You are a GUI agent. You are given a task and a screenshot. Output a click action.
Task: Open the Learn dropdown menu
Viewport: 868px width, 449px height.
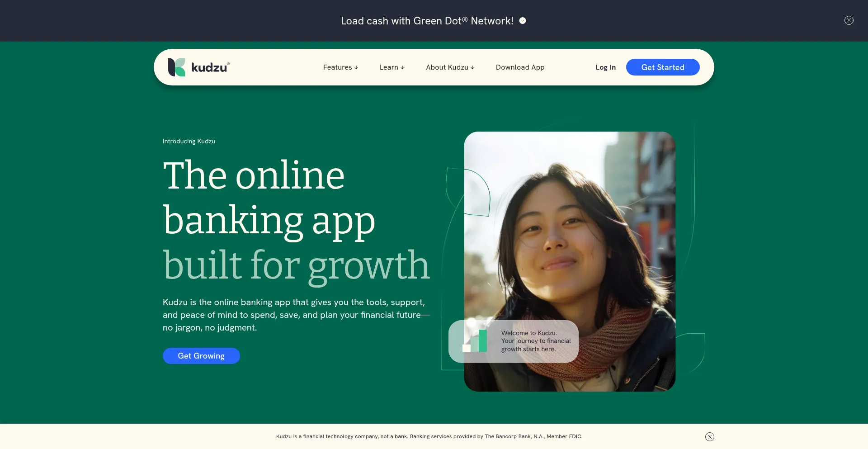tap(392, 67)
